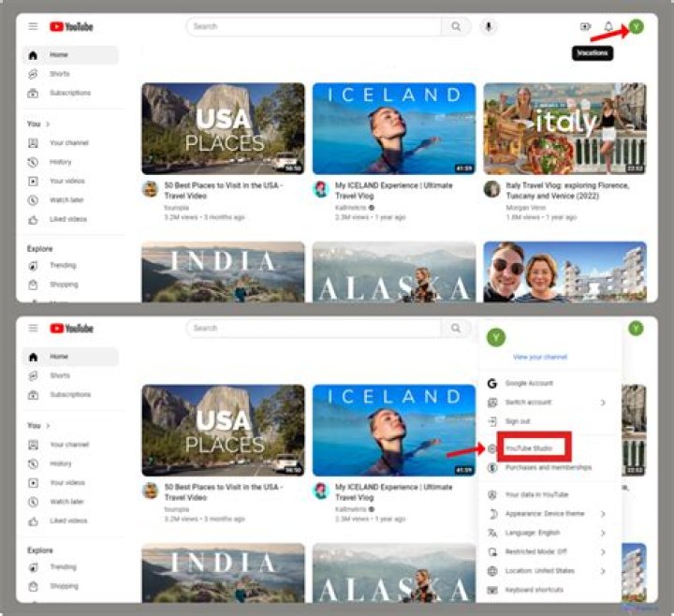
Task: Click the voice search microphone icon
Action: point(489,26)
